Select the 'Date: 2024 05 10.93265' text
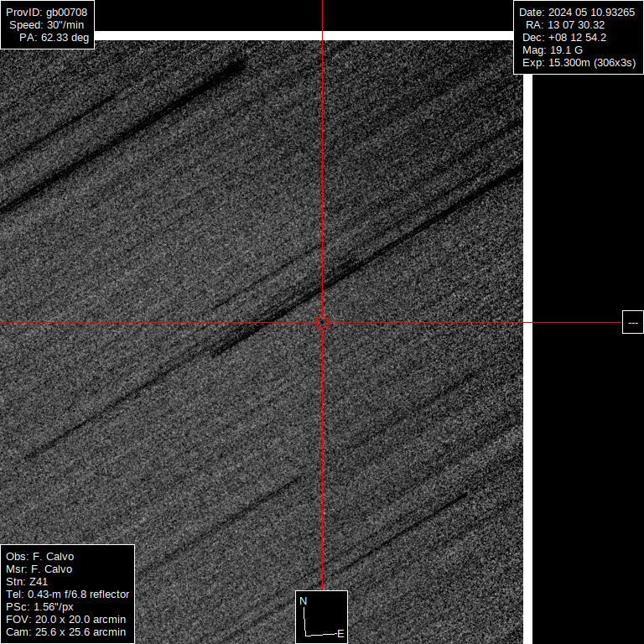 pyautogui.click(x=577, y=13)
